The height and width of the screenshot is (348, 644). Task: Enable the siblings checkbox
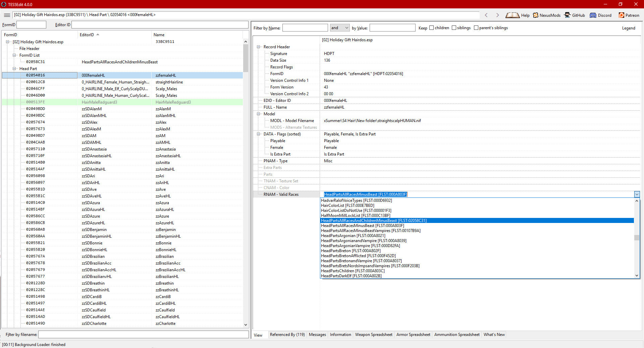[x=454, y=28]
